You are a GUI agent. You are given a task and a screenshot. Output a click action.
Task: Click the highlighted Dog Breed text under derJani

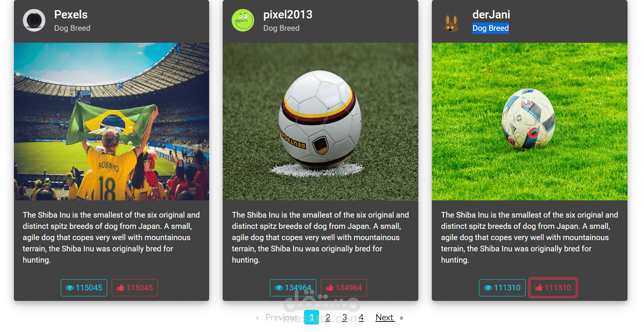(491, 28)
